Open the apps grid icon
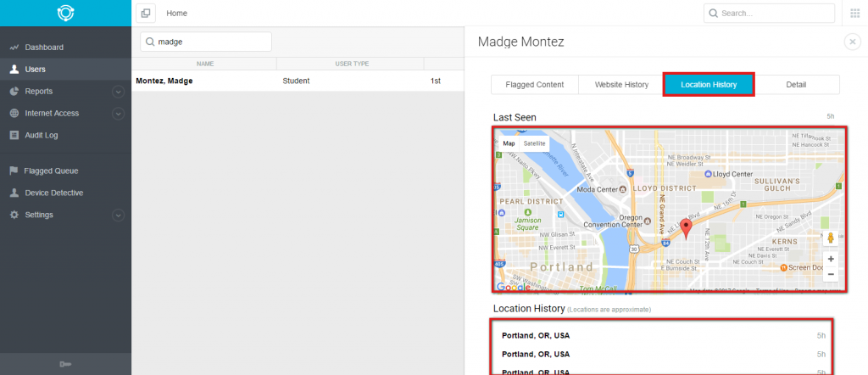This screenshot has height=375, width=868. tap(854, 14)
